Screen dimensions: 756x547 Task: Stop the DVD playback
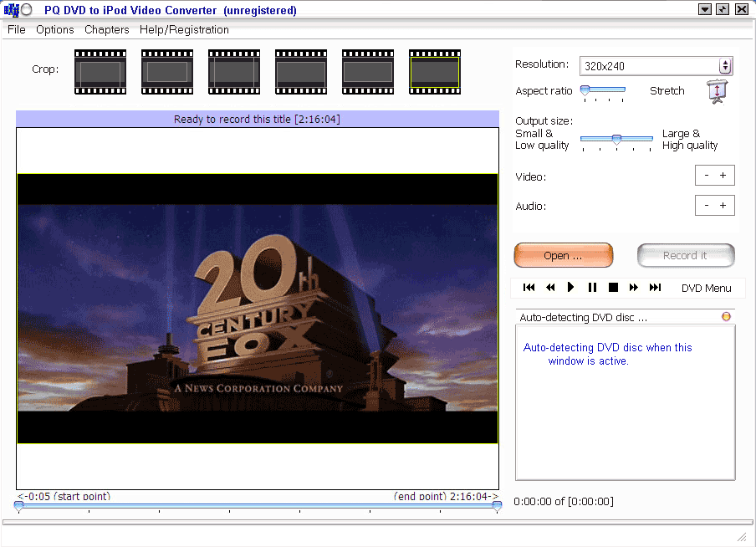click(613, 288)
